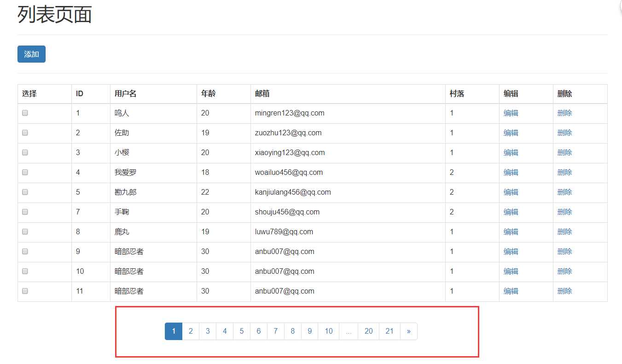Open 编辑 link for 鸣人

pyautogui.click(x=511, y=113)
